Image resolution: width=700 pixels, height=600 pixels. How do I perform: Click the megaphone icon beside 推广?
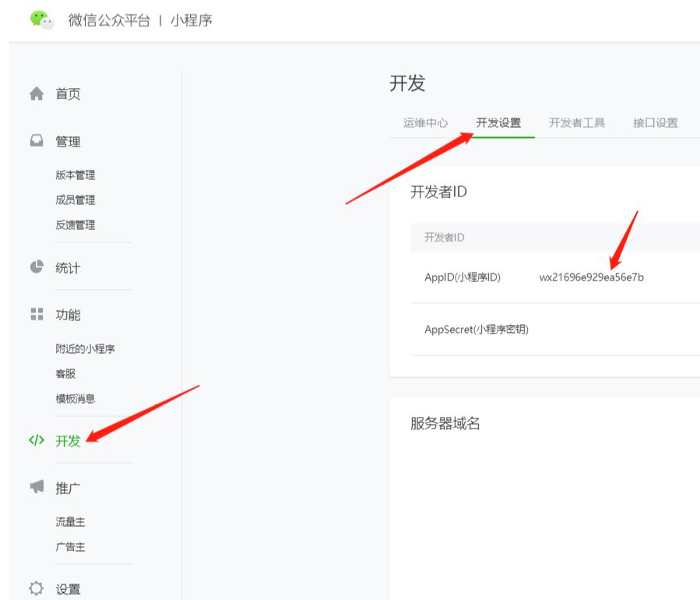37,486
